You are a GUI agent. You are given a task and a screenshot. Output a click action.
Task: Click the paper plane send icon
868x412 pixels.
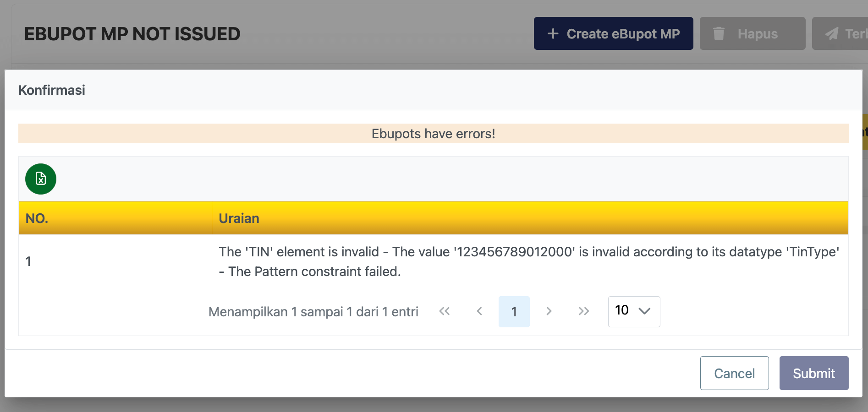832,33
